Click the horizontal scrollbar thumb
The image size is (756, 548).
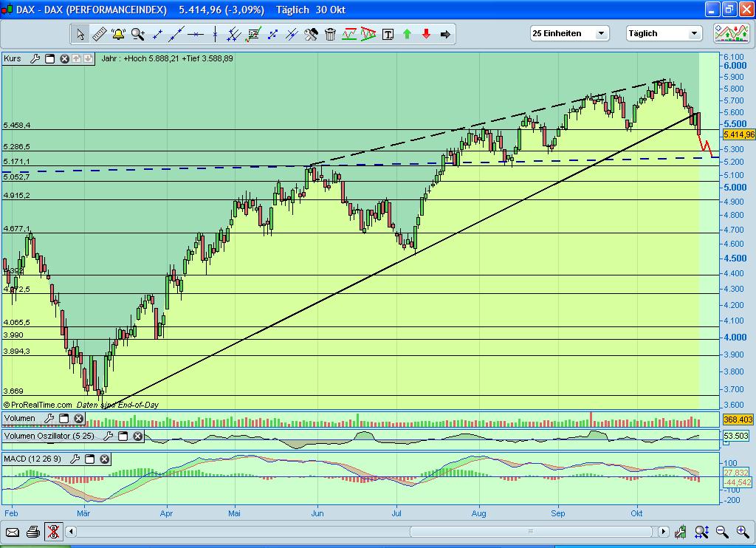(x=531, y=532)
